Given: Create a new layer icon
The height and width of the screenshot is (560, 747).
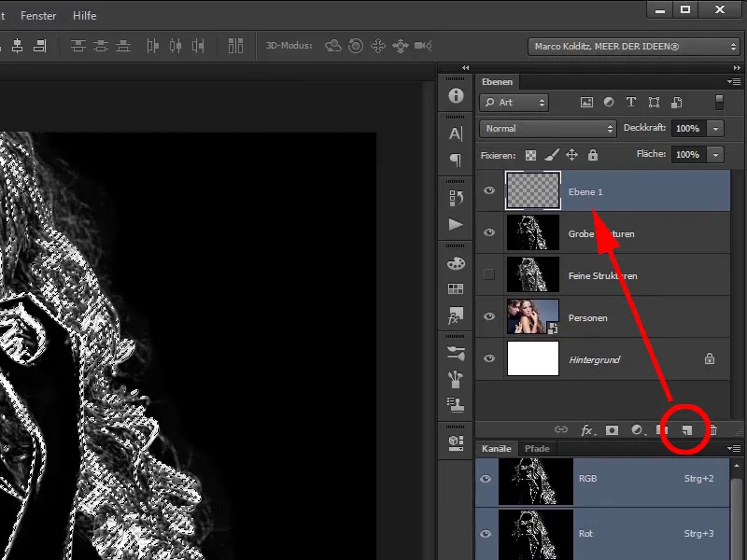Looking at the screenshot, I should coord(686,430).
